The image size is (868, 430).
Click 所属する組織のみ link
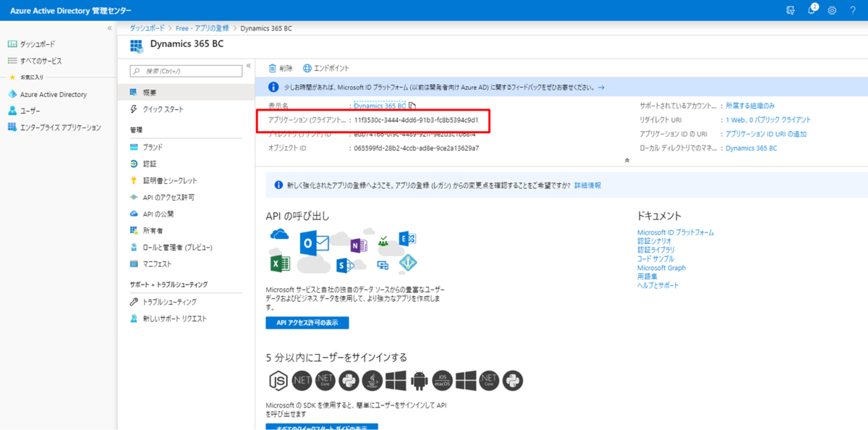click(x=750, y=106)
